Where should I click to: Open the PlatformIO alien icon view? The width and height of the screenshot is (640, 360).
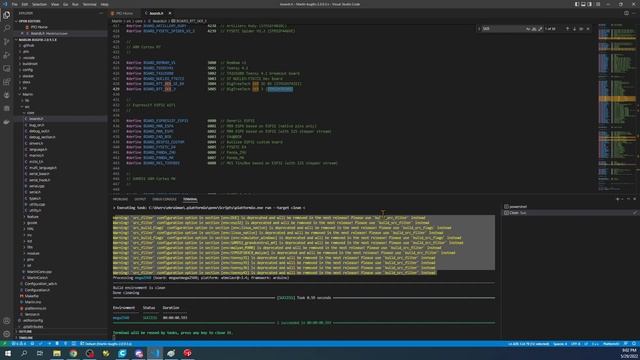7,95
